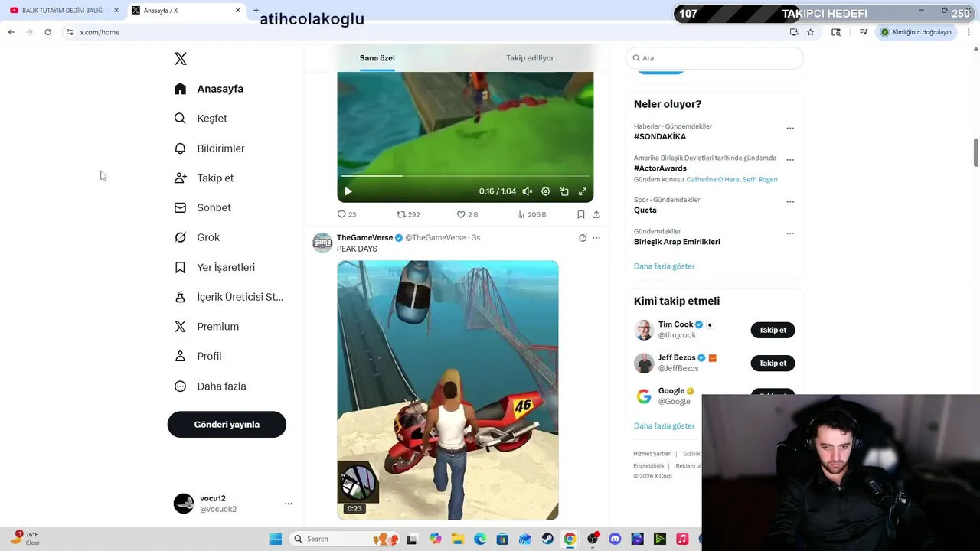
Task: Open Bildirimler notifications
Action: pos(209,148)
